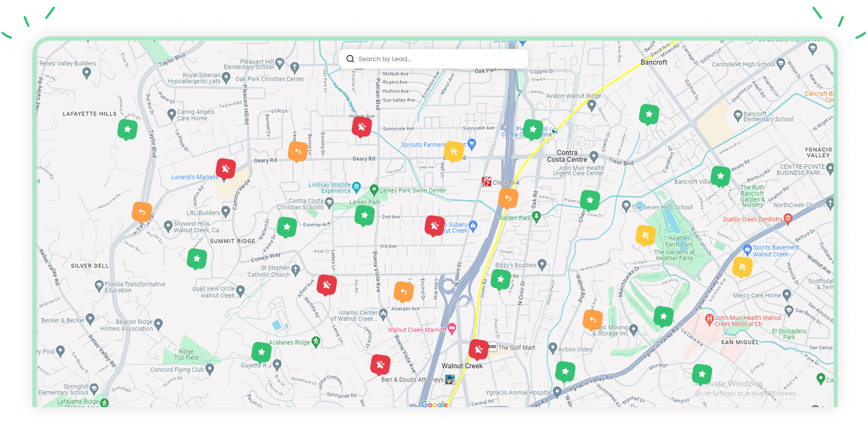Click the Google logo on map
Screen dimensions: 868x425
click(434, 404)
